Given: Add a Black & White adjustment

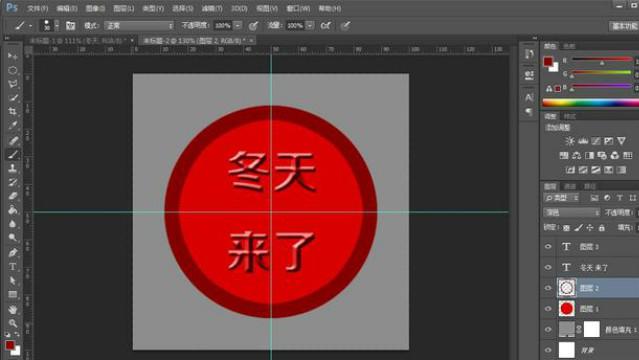Looking at the screenshot, I should click(x=589, y=155).
